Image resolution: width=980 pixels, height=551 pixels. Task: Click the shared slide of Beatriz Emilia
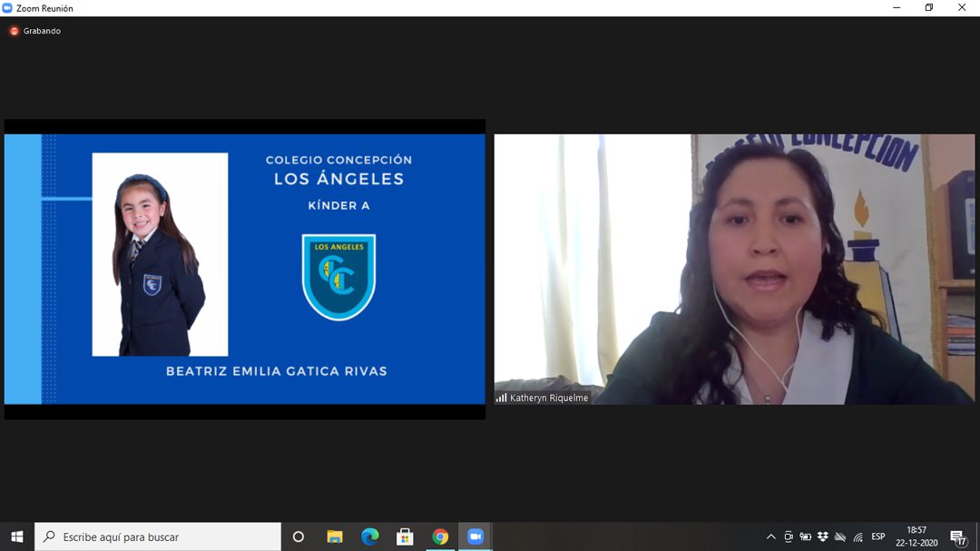pos(244,269)
